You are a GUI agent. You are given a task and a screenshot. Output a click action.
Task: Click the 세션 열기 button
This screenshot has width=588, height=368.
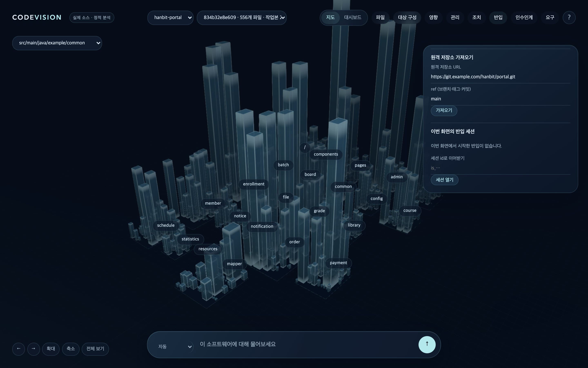point(444,180)
